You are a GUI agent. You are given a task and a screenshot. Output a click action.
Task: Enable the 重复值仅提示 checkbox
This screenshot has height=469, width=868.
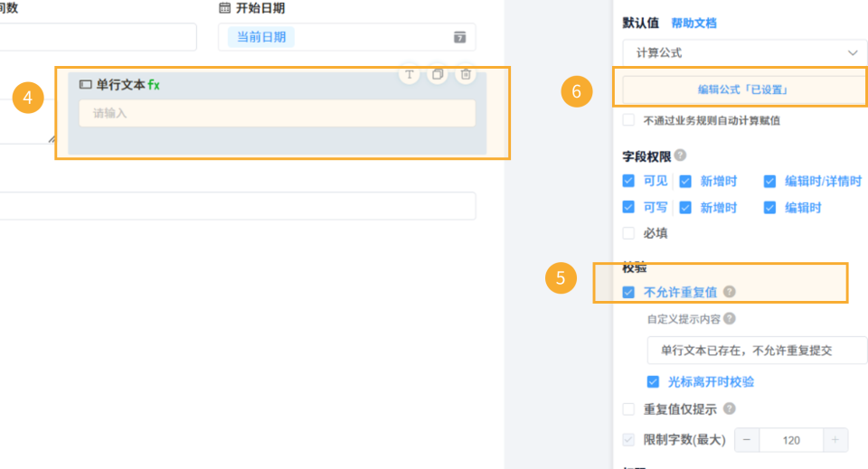628,409
